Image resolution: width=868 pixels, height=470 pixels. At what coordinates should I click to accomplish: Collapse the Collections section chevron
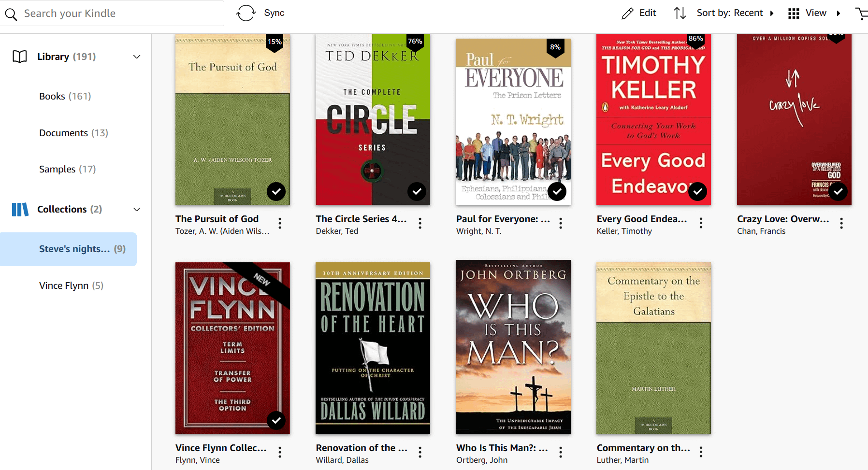[x=137, y=210]
